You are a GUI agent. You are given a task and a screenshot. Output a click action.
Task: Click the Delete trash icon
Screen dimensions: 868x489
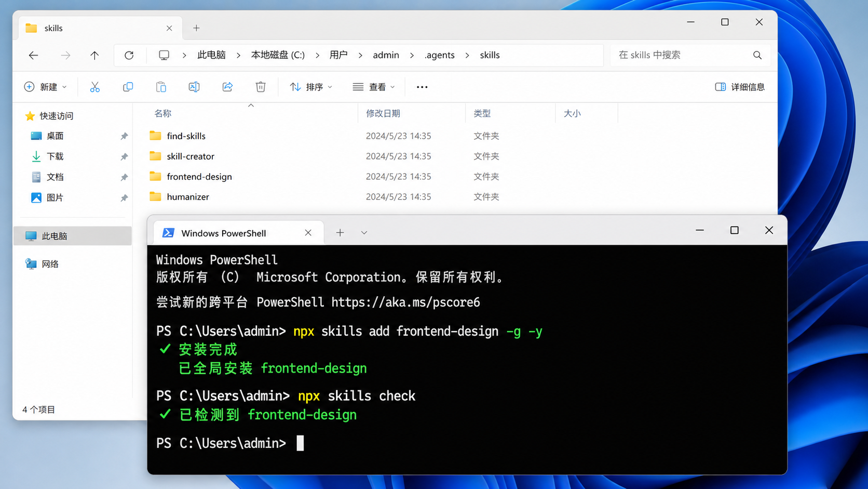tap(261, 87)
